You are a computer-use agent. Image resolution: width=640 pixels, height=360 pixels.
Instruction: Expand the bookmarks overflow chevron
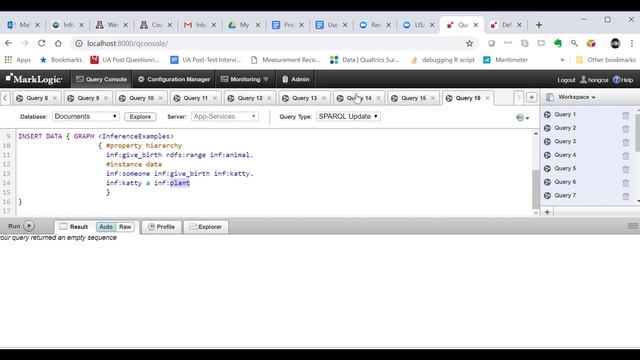[x=562, y=60]
